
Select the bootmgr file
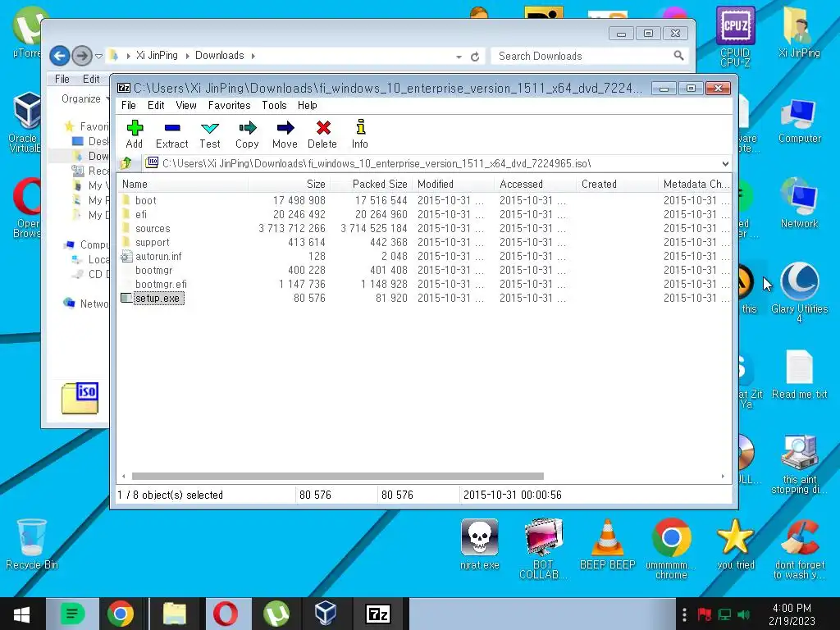[x=153, y=270]
